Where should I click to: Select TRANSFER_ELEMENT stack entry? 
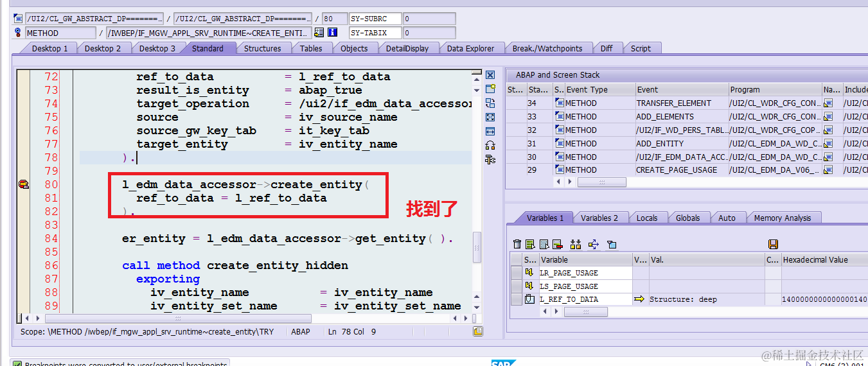681,103
